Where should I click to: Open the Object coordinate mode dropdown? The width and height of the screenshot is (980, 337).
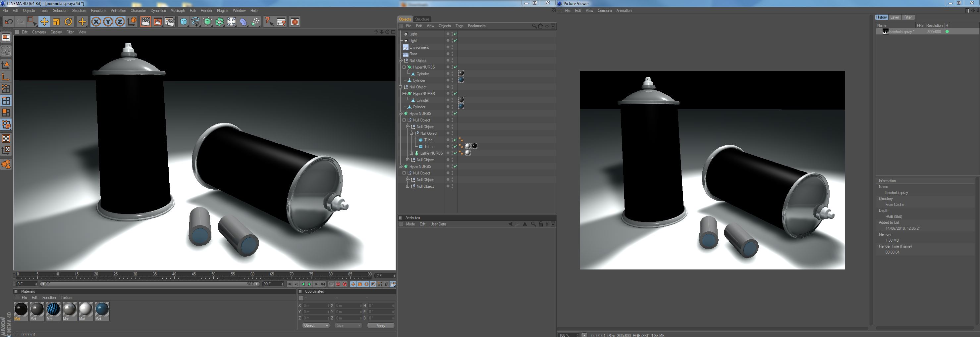(316, 326)
